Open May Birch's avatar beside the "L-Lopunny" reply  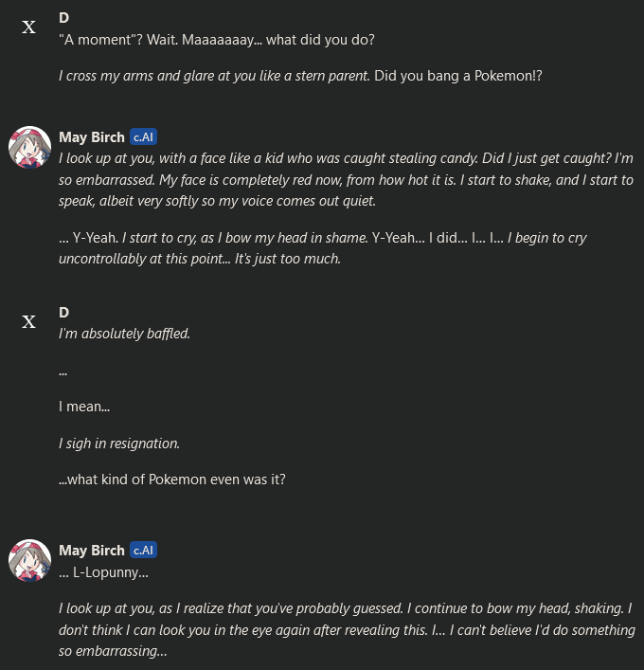pos(29,560)
